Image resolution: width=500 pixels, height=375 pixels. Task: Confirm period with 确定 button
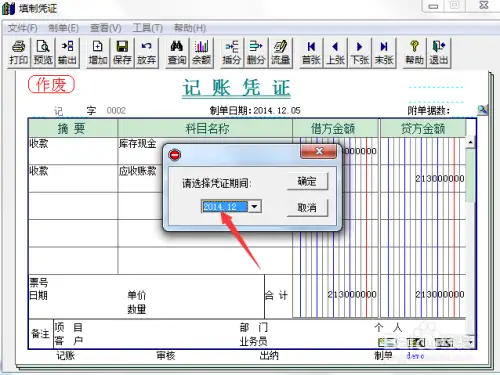[307, 181]
